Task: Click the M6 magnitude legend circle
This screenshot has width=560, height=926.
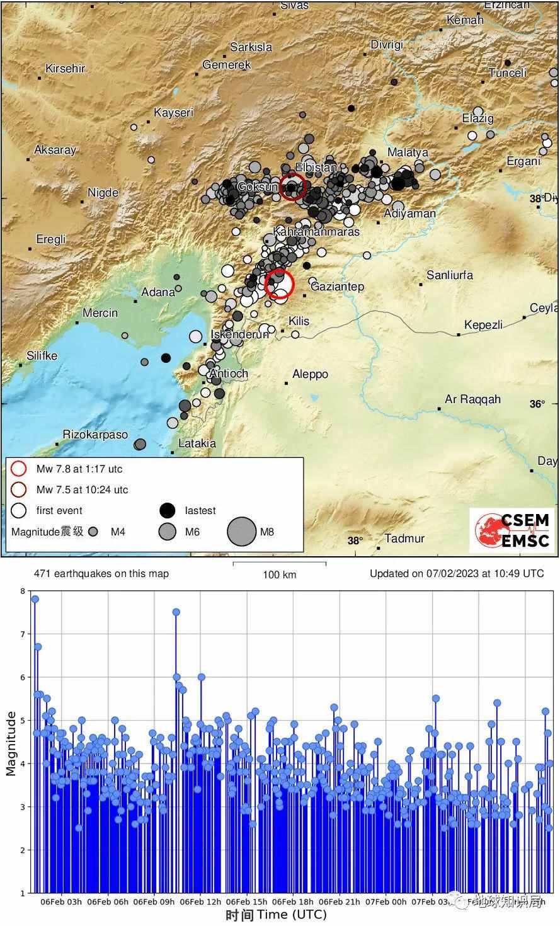Action: [x=167, y=532]
